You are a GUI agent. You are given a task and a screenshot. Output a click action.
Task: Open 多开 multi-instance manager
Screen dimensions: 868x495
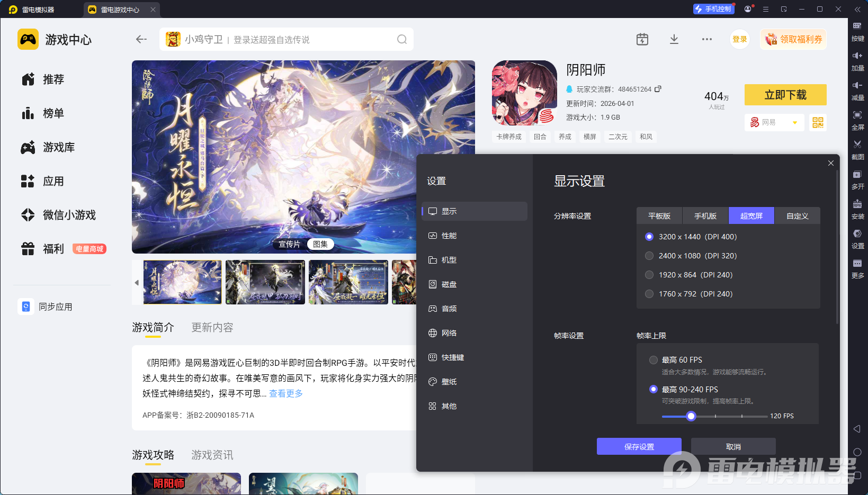pyautogui.click(x=857, y=180)
